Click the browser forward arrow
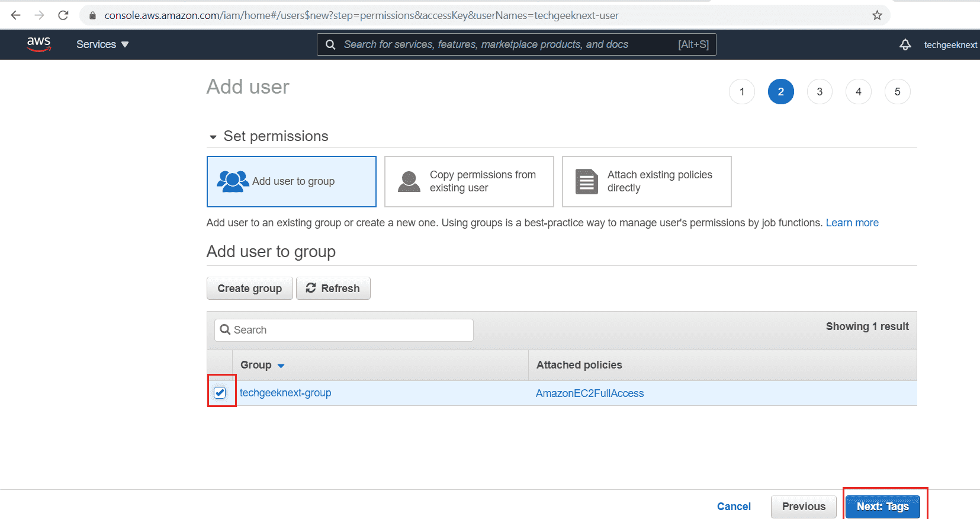Viewport: 980px width, 519px height. click(40, 15)
